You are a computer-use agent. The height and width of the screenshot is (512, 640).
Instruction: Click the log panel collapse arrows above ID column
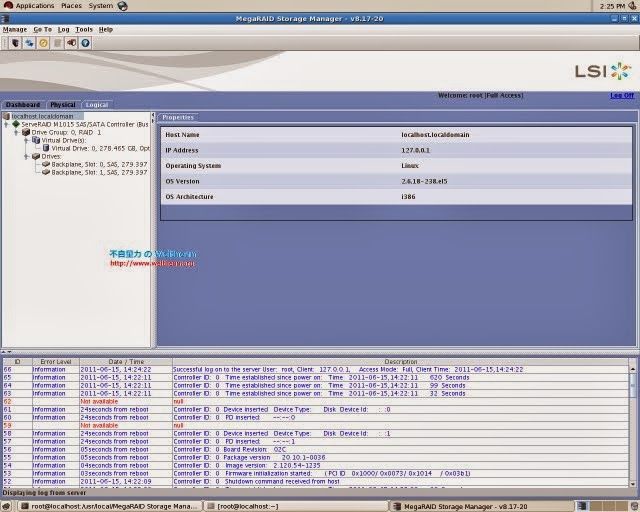pyautogui.click(x=6, y=352)
